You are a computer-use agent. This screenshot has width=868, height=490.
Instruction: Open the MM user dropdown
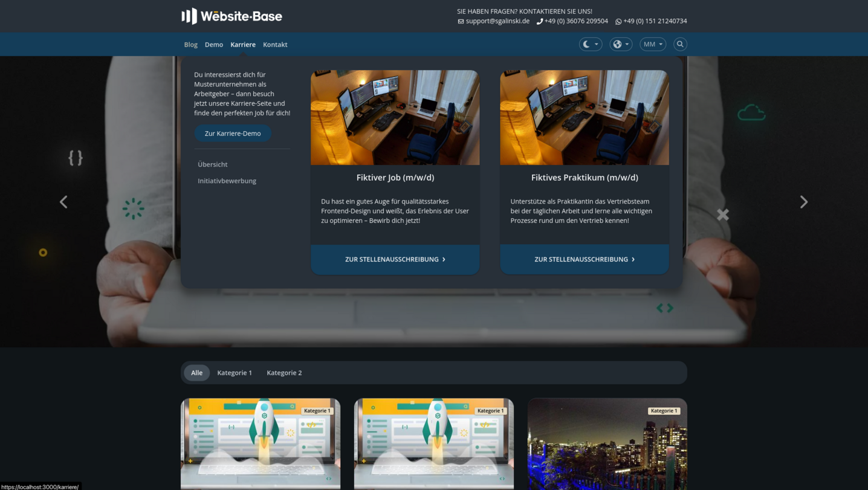[x=652, y=44]
